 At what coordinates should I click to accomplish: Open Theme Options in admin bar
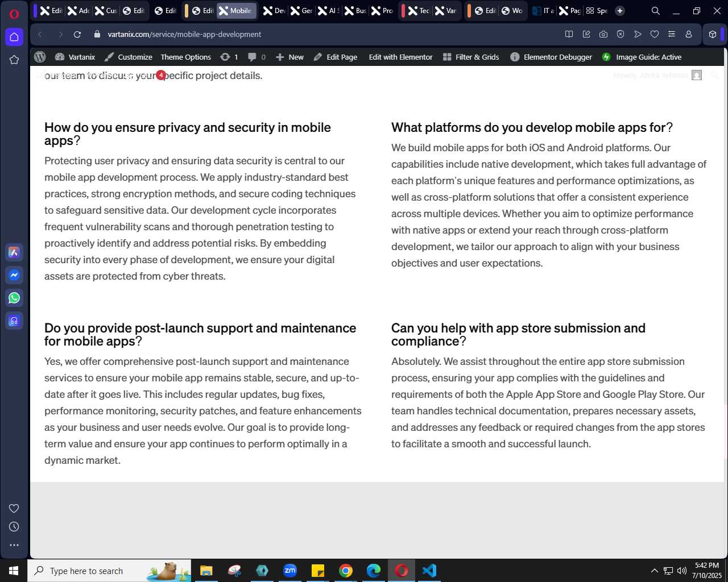[185, 57]
